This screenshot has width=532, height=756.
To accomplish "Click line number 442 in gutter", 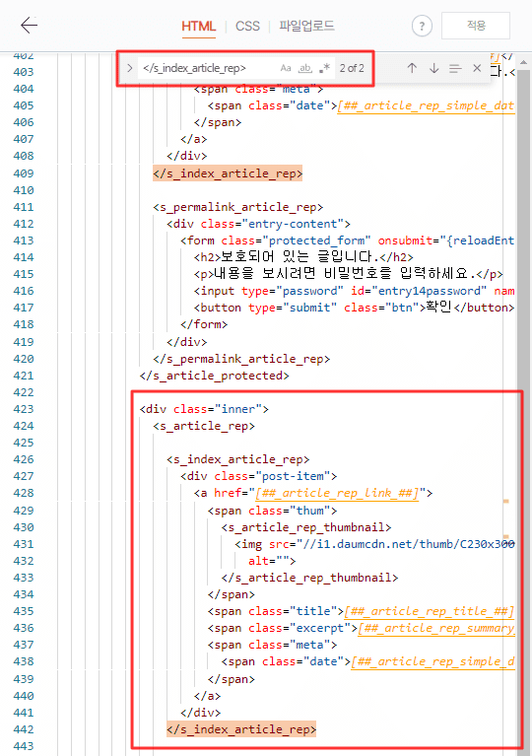I will (x=24, y=729).
